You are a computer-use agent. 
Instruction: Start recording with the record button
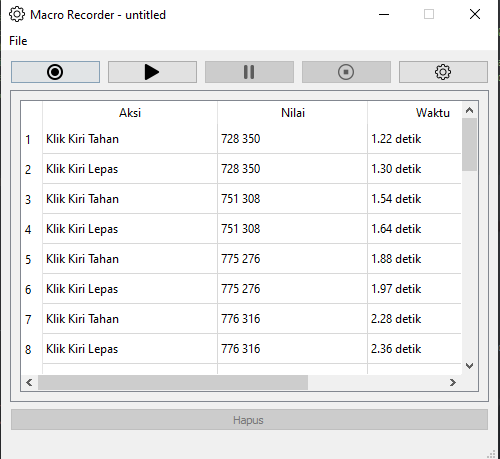click(x=55, y=72)
